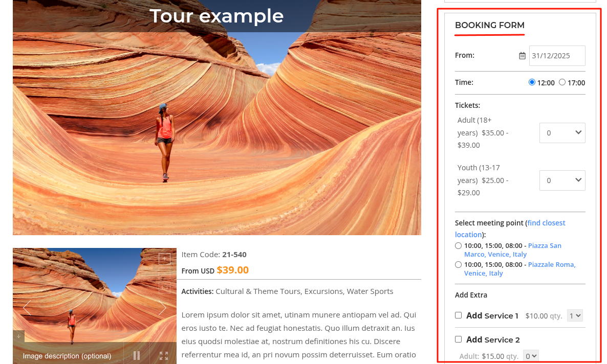The image size is (607, 364).
Task: Select the 17:00 time option
Action: pyautogui.click(x=562, y=82)
